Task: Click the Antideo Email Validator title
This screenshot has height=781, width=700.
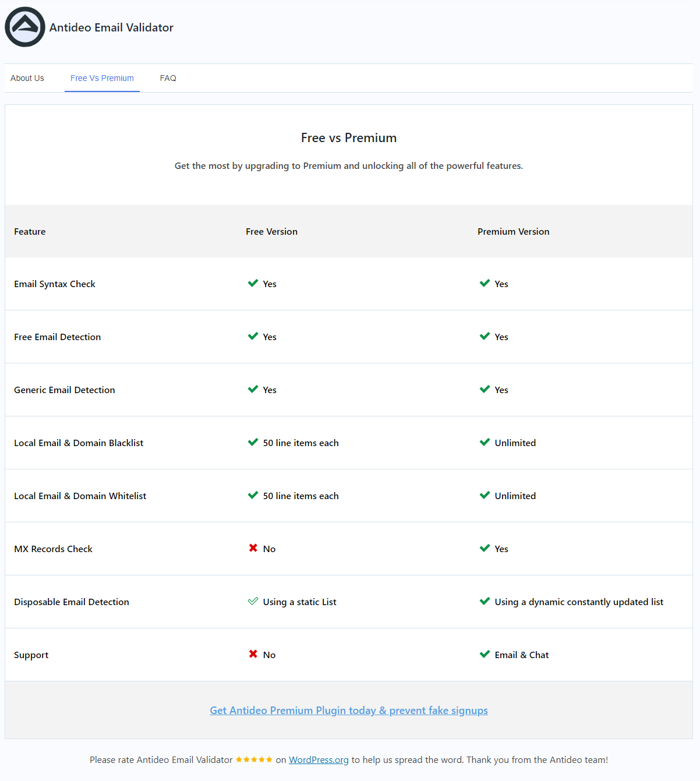Action: 111,27
